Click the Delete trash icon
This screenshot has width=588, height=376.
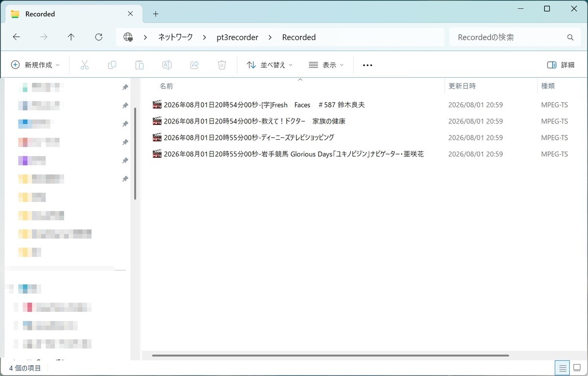point(221,65)
